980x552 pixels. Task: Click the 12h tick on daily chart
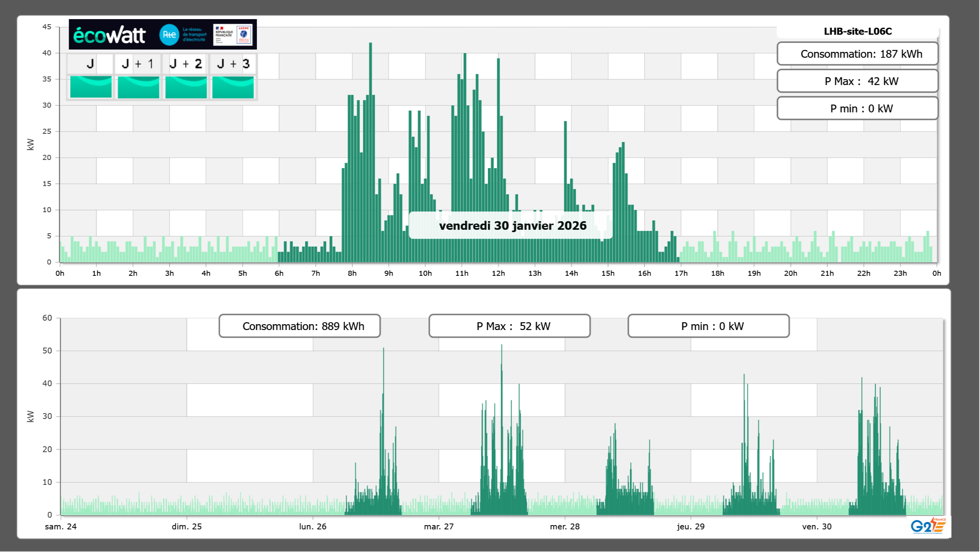point(498,273)
